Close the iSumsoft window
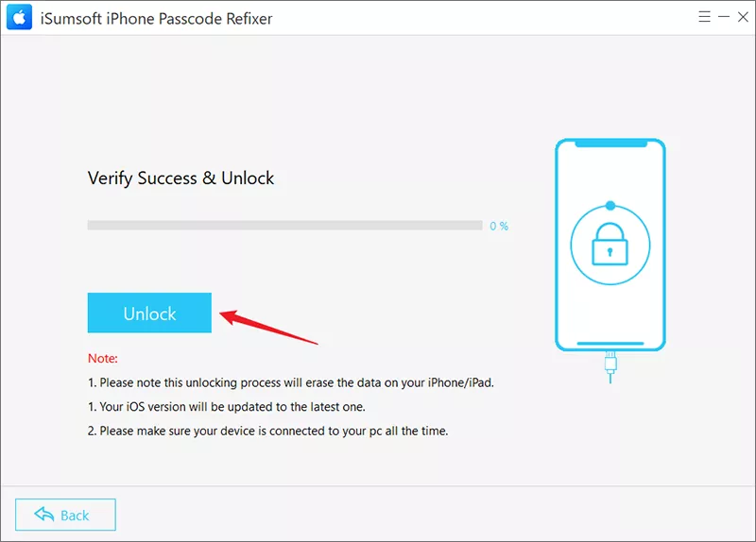The width and height of the screenshot is (756, 542). coord(743,17)
